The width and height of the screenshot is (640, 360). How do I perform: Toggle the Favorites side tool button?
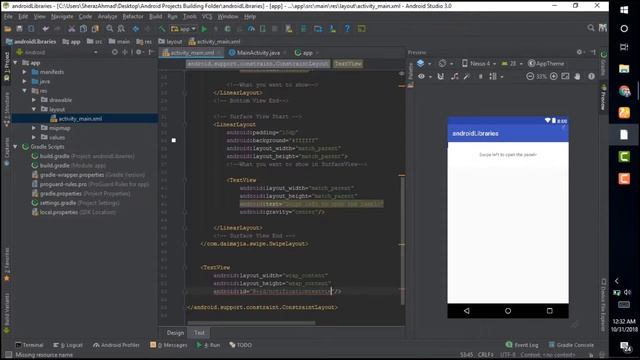click(x=7, y=264)
